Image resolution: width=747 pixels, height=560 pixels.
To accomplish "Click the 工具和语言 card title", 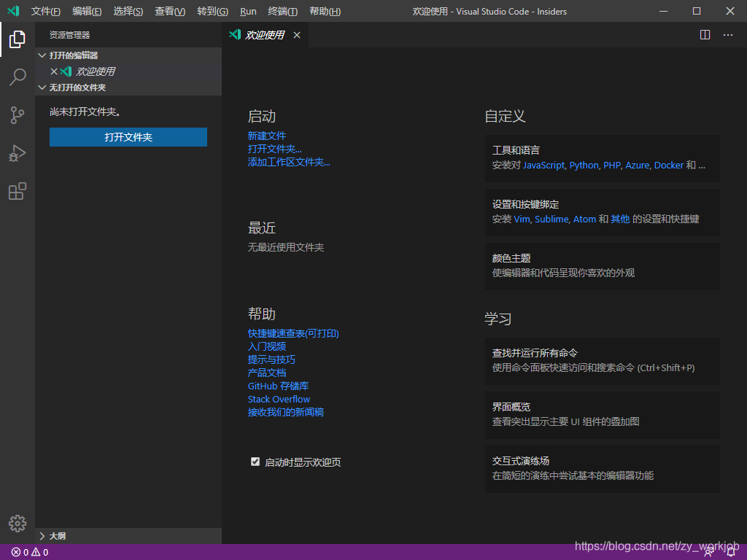I will (x=516, y=150).
